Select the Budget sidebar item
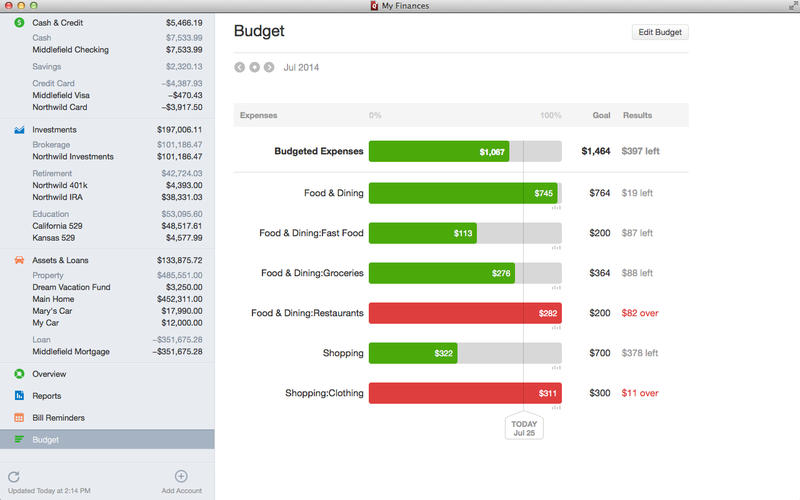This screenshot has height=500, width=800. [x=107, y=439]
